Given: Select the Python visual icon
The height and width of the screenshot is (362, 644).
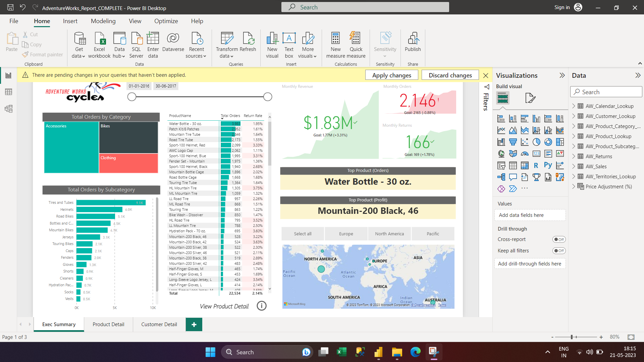Looking at the screenshot, I should pyautogui.click(x=548, y=166).
